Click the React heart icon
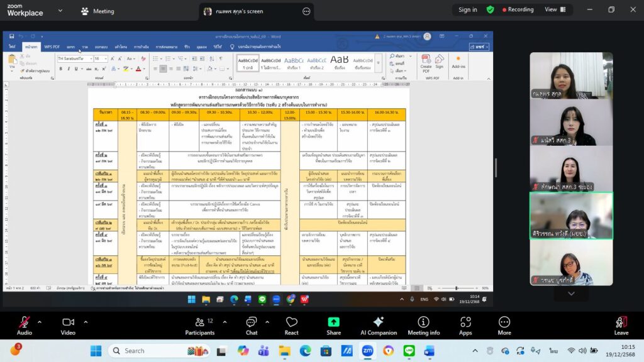The image size is (644, 362). [x=291, y=325]
